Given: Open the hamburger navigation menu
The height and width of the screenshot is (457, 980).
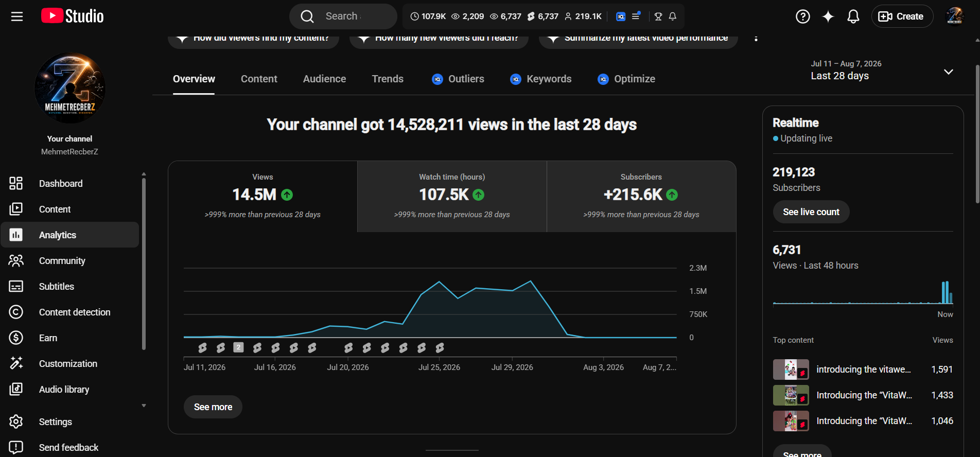Looking at the screenshot, I should [x=17, y=16].
